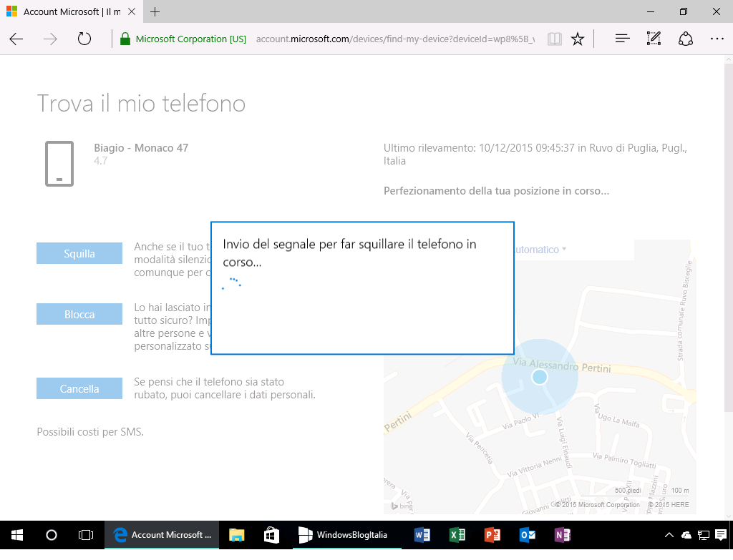733x560 pixels.
Task: Click the phone device icon
Action: [59, 164]
